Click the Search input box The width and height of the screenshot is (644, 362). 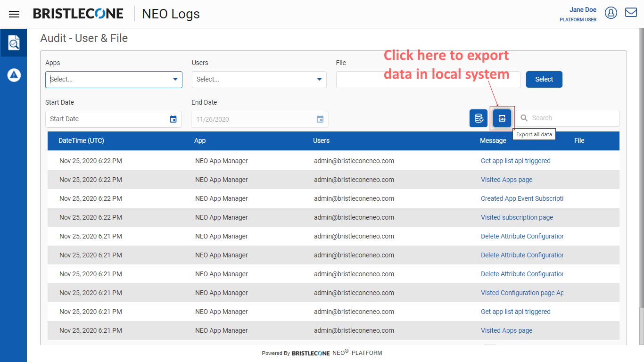573,118
